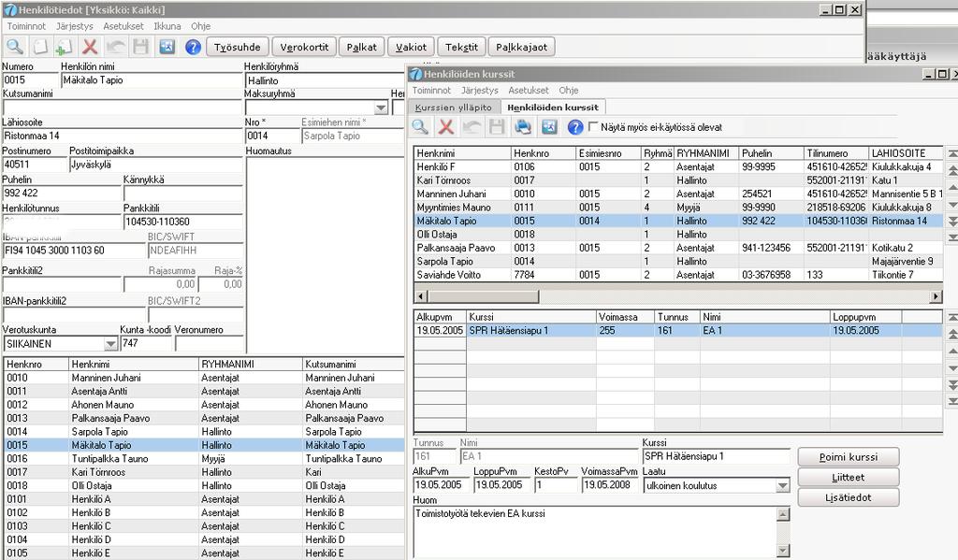
Task: Click the Henknro column header in left list
Action: click(36, 364)
